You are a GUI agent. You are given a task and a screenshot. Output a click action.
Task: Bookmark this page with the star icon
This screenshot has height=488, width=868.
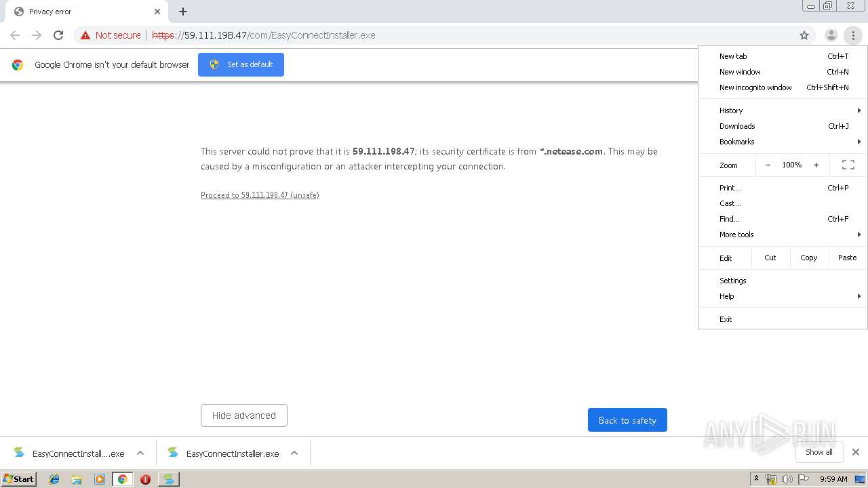pos(804,35)
